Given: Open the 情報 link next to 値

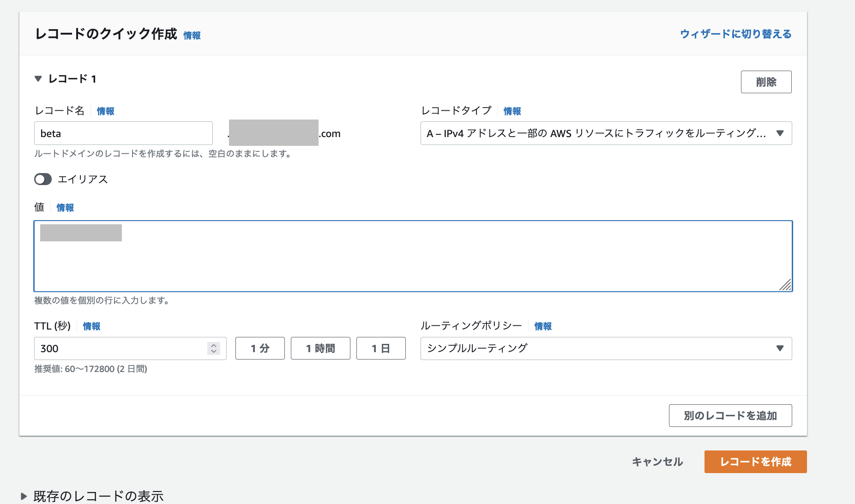Looking at the screenshot, I should pos(65,208).
